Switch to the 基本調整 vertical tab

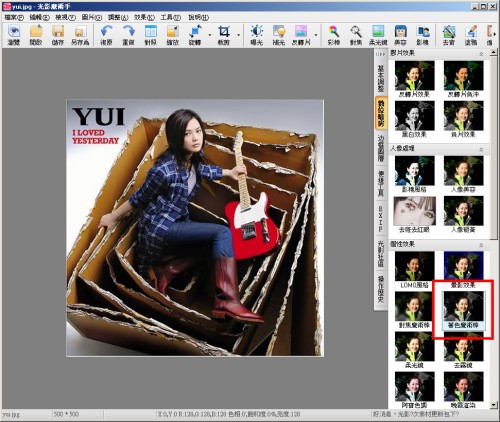click(x=381, y=78)
